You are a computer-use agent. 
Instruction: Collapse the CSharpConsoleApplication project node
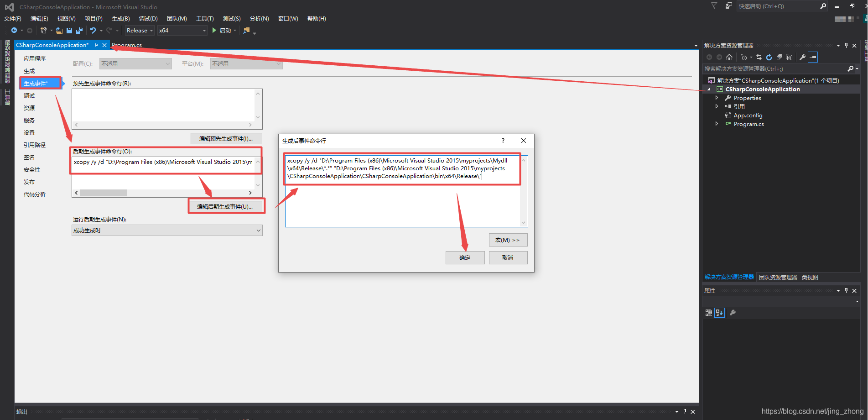click(709, 89)
